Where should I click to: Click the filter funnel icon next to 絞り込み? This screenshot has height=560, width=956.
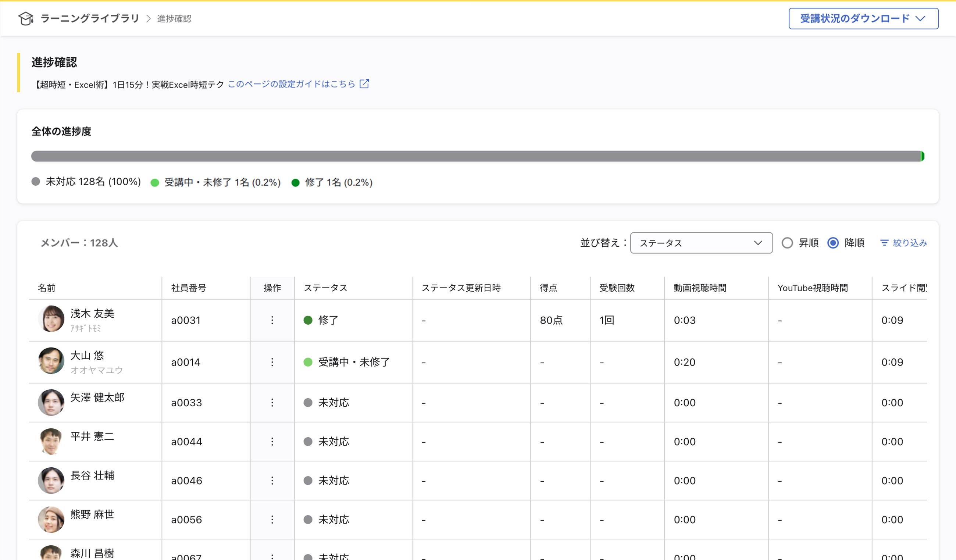coord(885,243)
